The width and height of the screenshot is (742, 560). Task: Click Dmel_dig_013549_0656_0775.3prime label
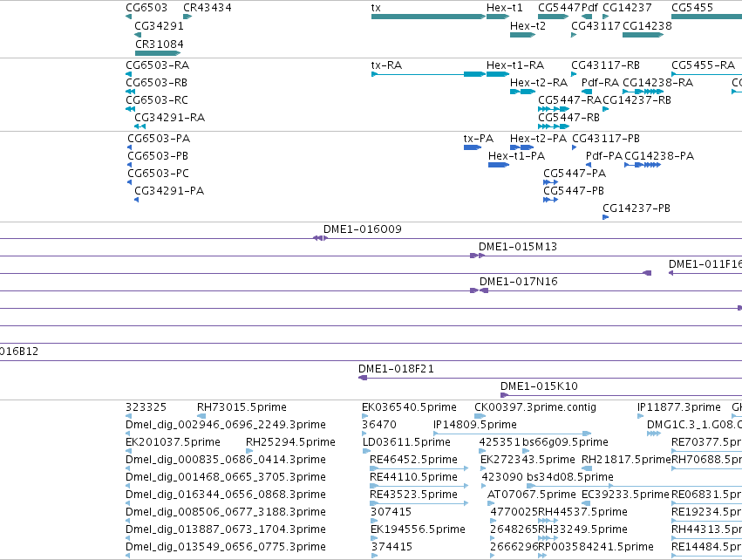pos(226,547)
